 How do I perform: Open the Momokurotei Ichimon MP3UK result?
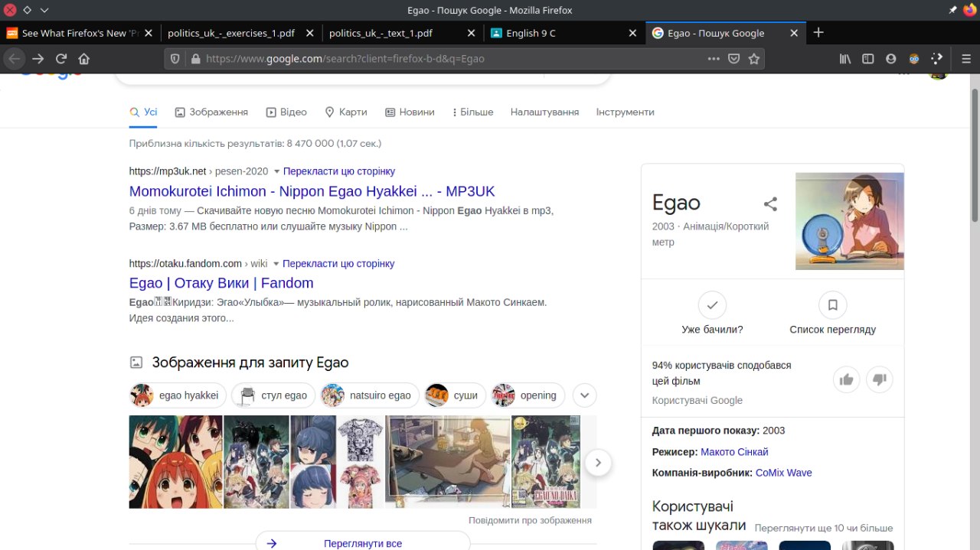[x=312, y=191]
